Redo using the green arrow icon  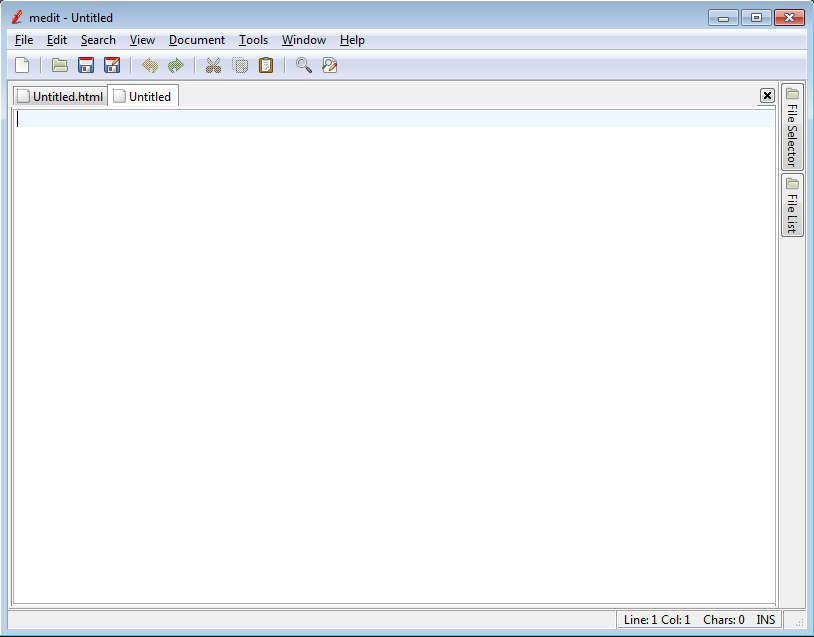176,65
